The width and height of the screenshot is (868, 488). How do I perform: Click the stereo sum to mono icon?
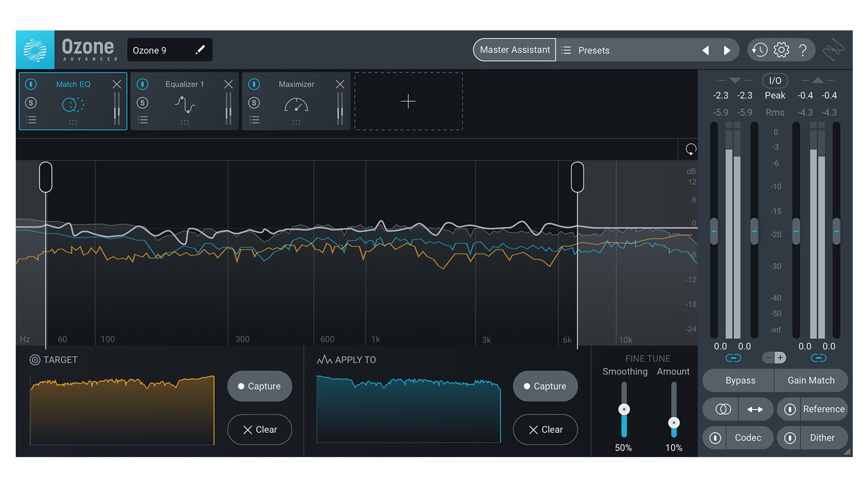click(723, 409)
